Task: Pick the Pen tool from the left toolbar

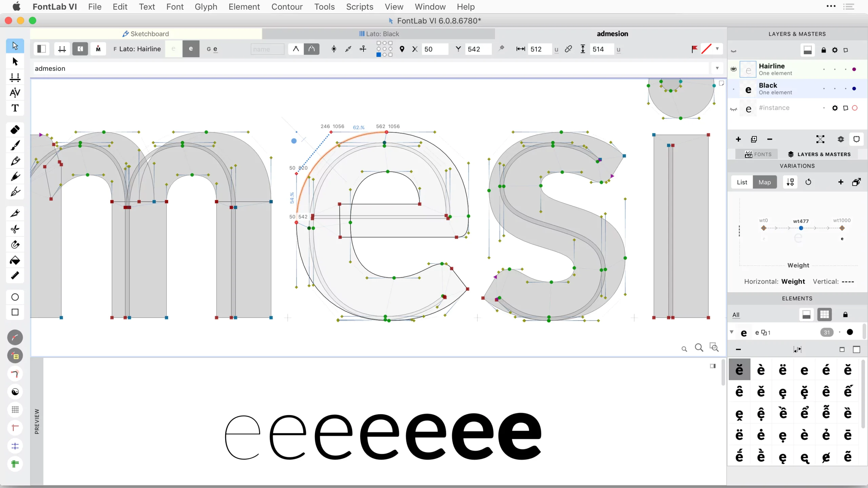Action: [x=15, y=192]
